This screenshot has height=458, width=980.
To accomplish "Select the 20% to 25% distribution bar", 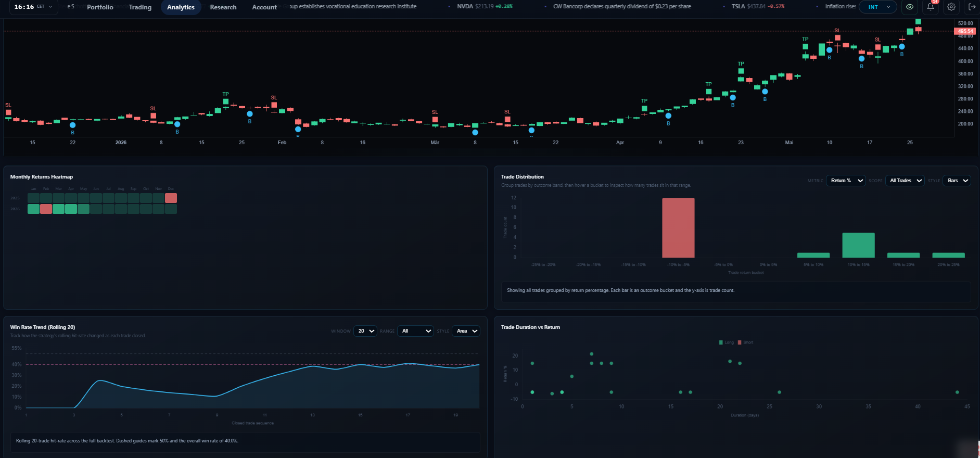I will point(948,255).
